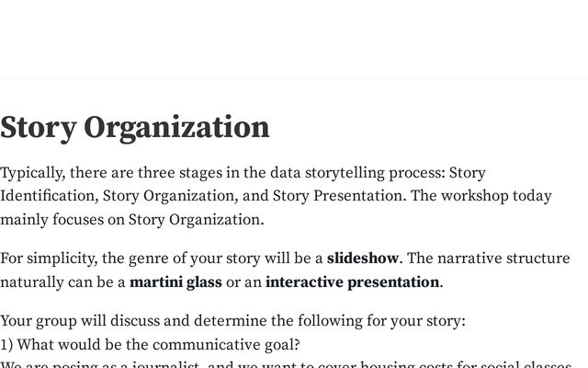
Task: Click the line starting Your group will discuss
Action: (232, 321)
